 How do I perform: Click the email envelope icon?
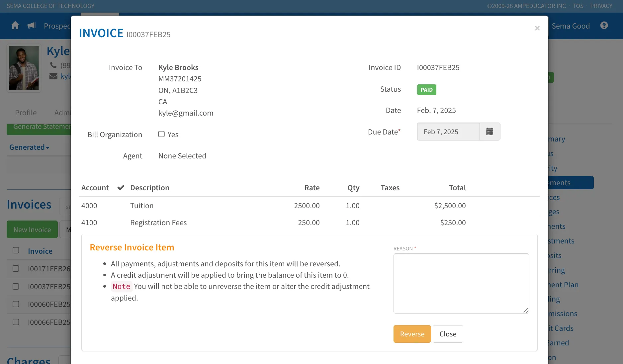pos(53,76)
